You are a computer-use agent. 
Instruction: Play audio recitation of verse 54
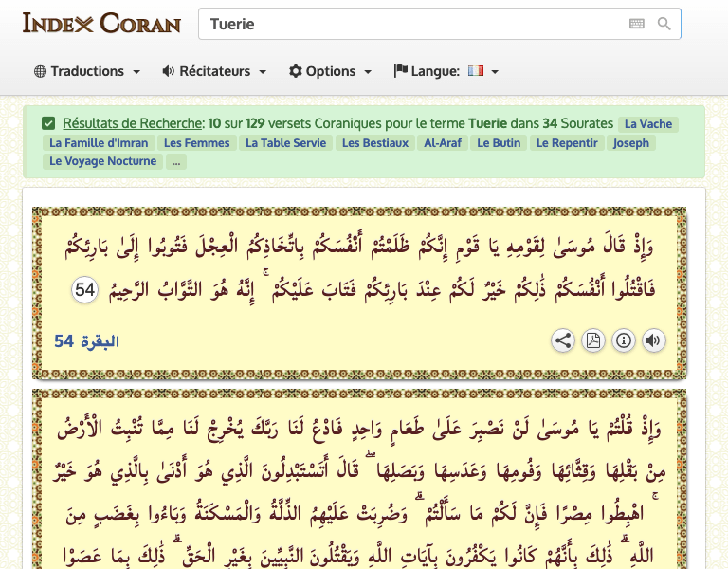[653, 340]
